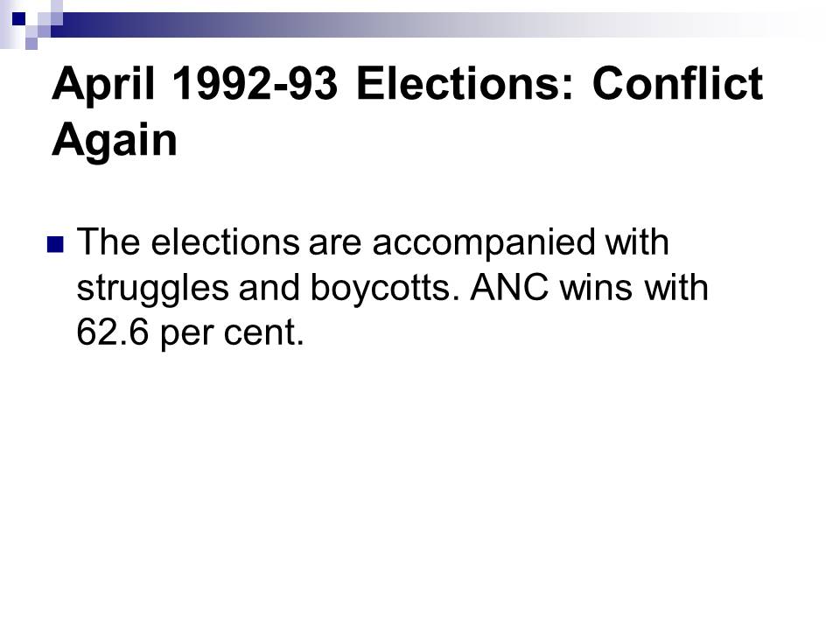Click the blue square bullet marker
Screen dimensions: 840x630
click(x=56, y=245)
